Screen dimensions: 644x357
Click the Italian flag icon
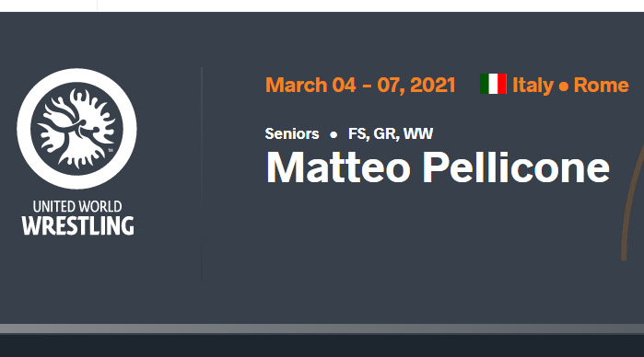click(493, 84)
